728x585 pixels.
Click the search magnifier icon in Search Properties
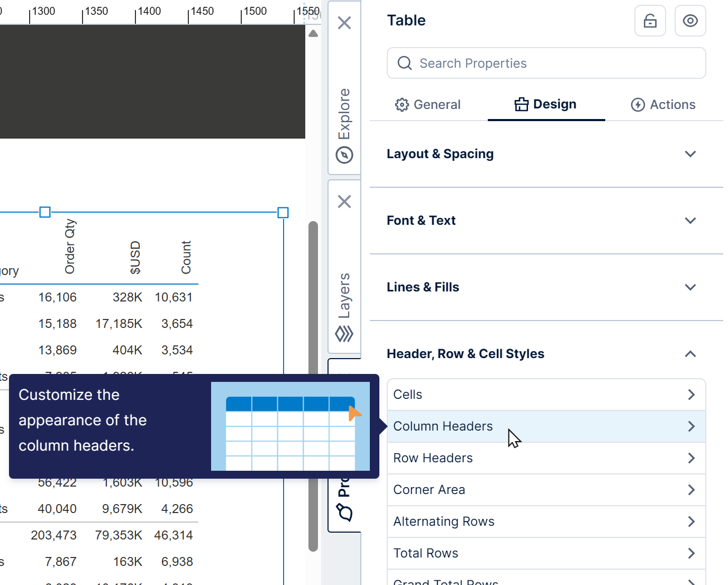404,63
